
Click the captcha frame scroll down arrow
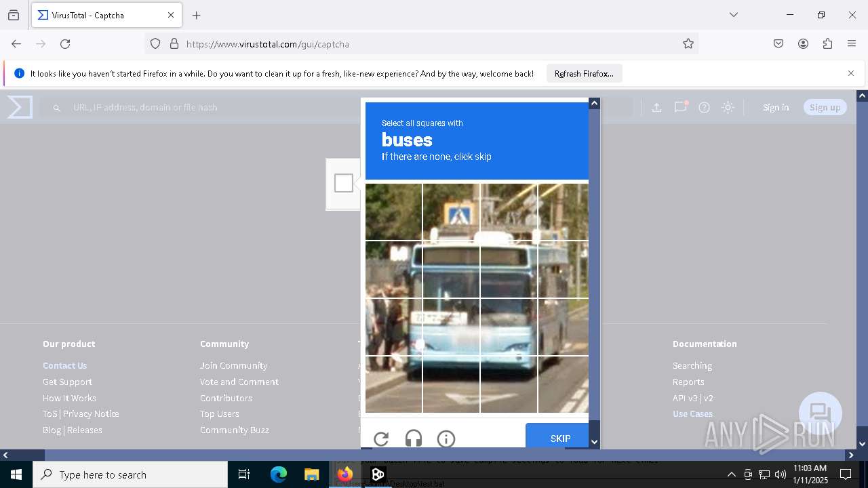pos(594,442)
